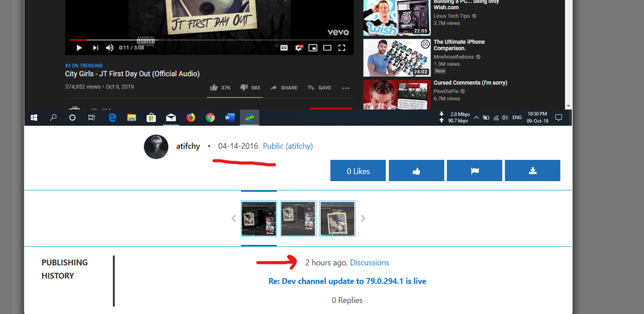The image size is (644, 314).
Task: Enable miniplayer mode icon
Action: click(313, 48)
